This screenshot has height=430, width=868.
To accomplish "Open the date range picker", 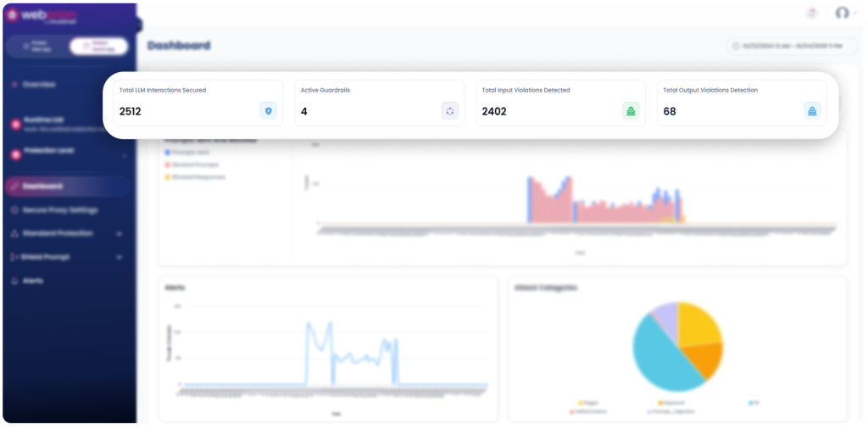I will click(792, 46).
